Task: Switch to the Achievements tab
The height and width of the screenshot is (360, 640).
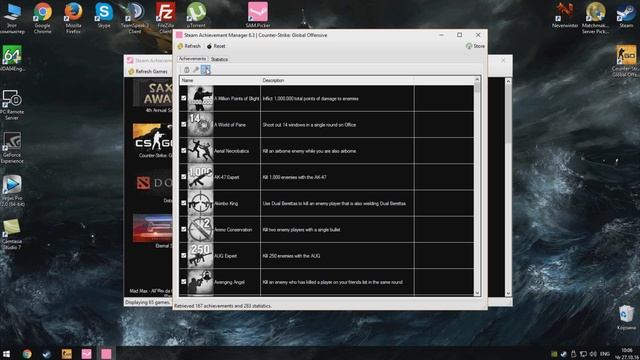Action: click(x=192, y=59)
